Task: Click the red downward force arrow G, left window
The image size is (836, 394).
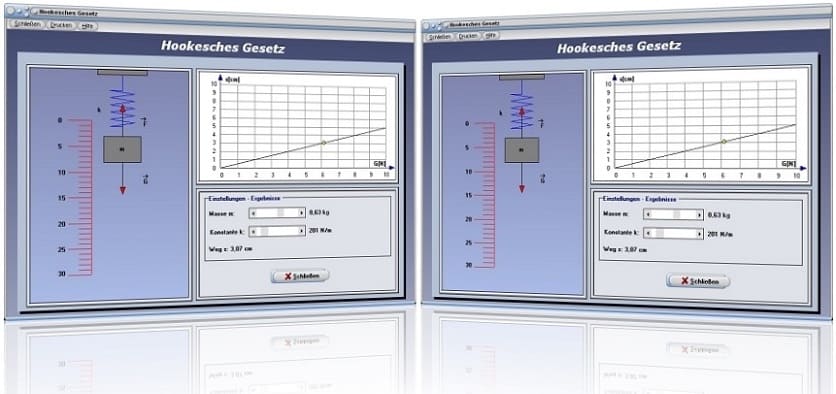Action: 123,179
